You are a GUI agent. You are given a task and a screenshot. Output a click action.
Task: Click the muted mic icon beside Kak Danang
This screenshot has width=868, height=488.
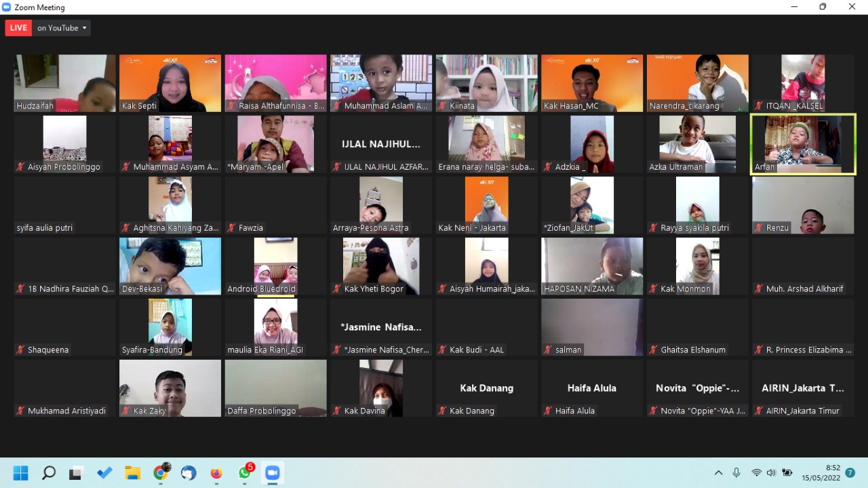click(441, 411)
